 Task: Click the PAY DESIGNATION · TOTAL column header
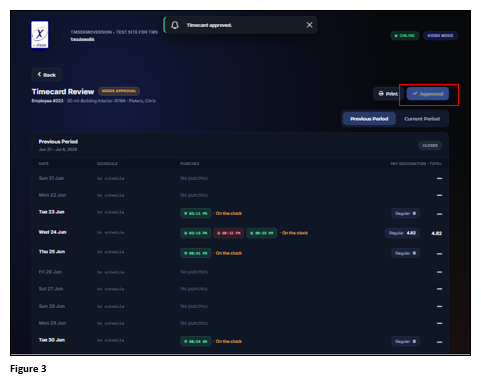pyautogui.click(x=416, y=164)
